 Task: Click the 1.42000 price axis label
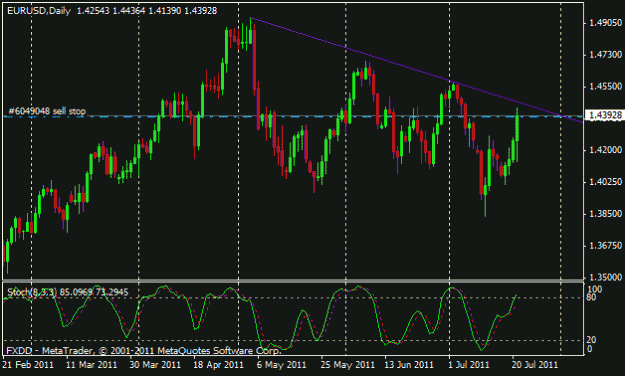coord(605,150)
